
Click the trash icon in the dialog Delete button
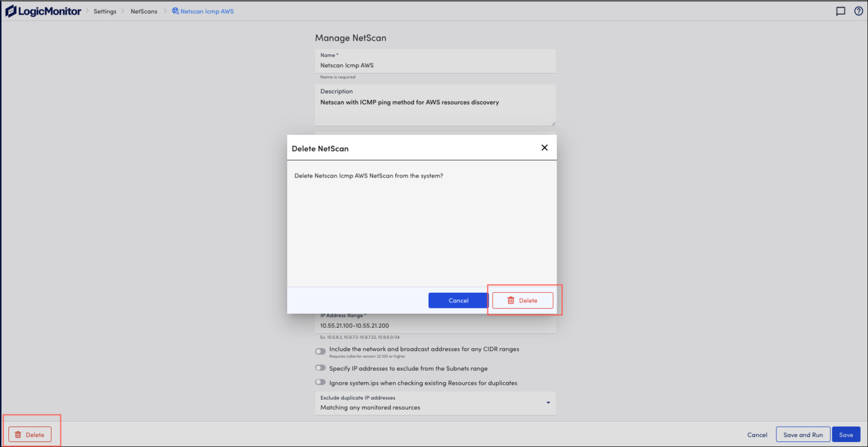pyautogui.click(x=511, y=300)
